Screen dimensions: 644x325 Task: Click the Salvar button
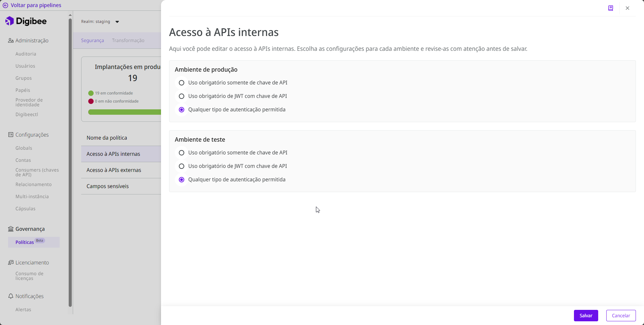[x=586, y=316]
